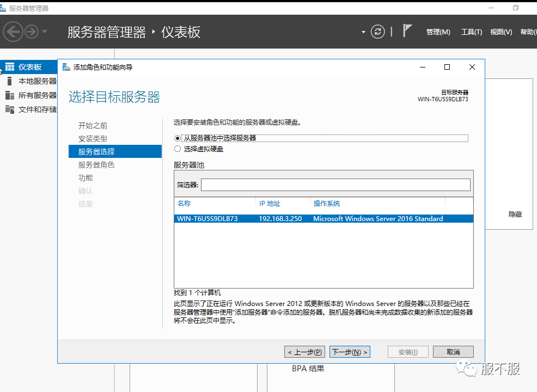Open the navigation history dropdown next to forward arrow
This screenshot has width=537, height=392.
45,32
